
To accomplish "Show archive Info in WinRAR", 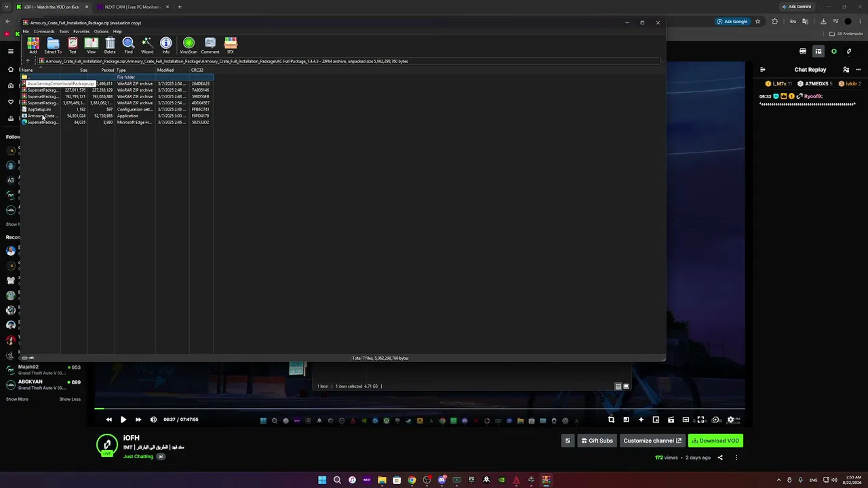I will click(x=166, y=45).
